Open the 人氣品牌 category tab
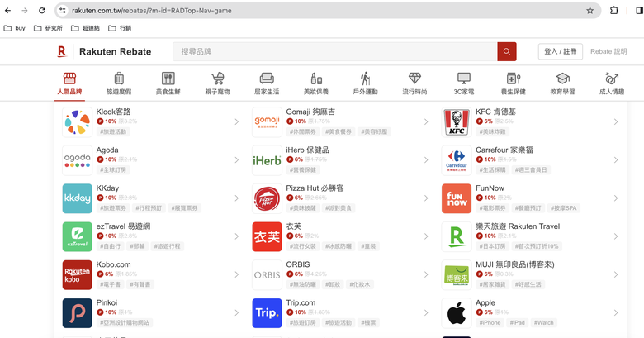This screenshot has width=644, height=338. pyautogui.click(x=69, y=83)
